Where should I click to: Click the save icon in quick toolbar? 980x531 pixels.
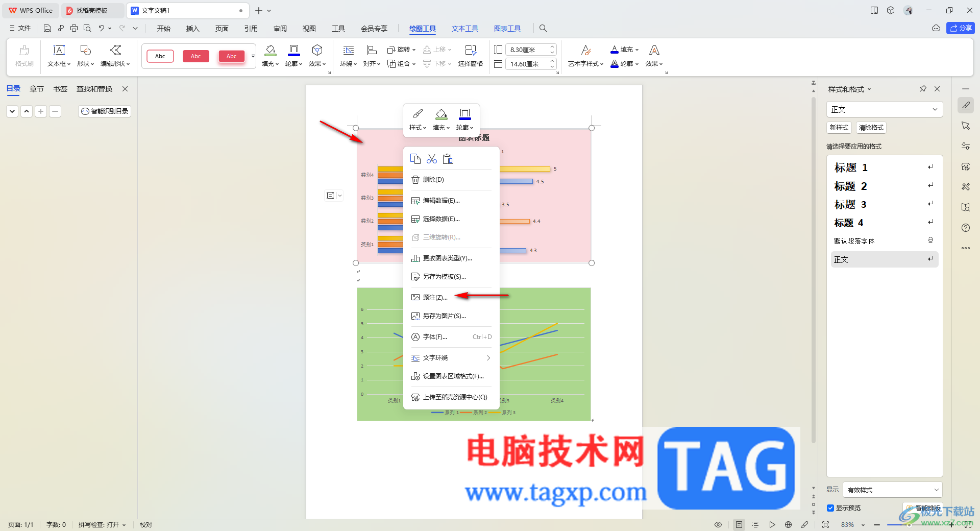tap(47, 28)
